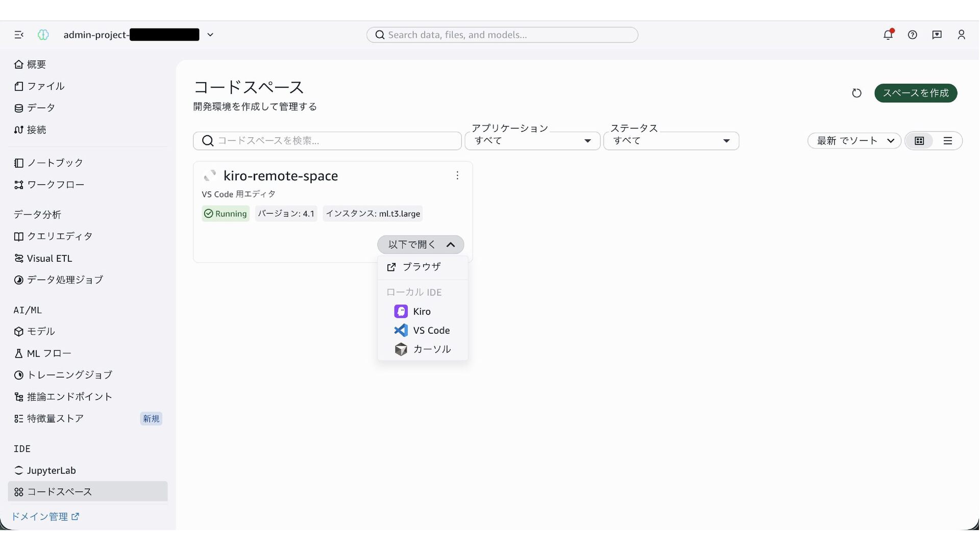Click the help question mark icon
The width and height of the screenshot is (980, 551).
tap(912, 35)
